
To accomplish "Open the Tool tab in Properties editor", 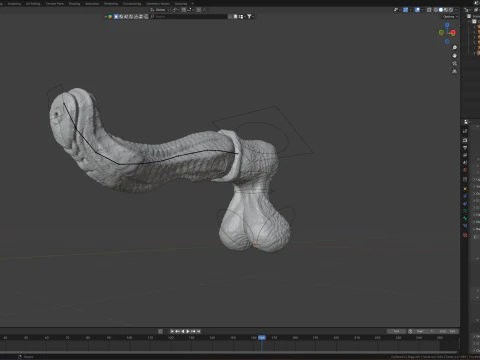I will (465, 131).
